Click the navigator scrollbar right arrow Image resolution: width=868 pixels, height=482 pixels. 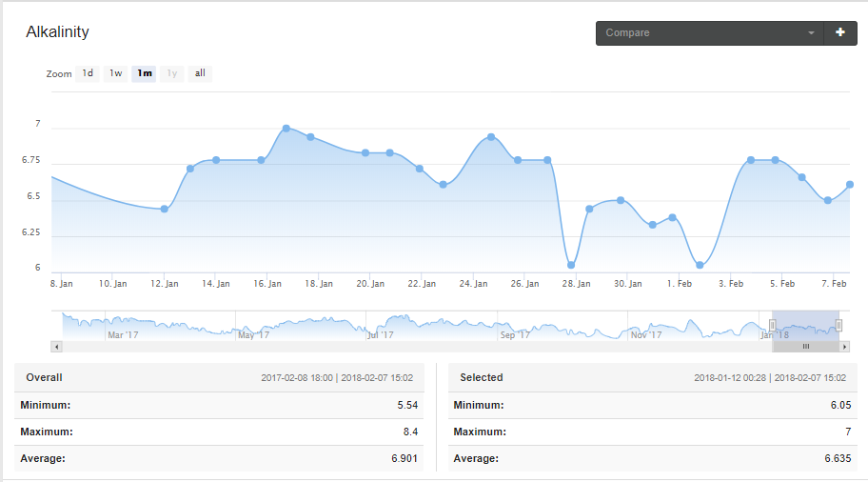point(844,347)
